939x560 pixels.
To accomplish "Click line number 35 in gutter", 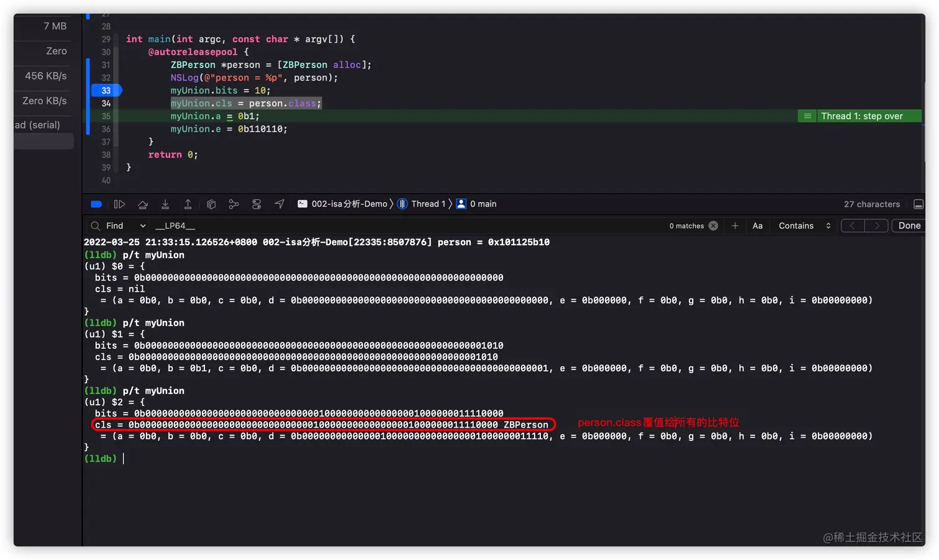I will click(106, 116).
